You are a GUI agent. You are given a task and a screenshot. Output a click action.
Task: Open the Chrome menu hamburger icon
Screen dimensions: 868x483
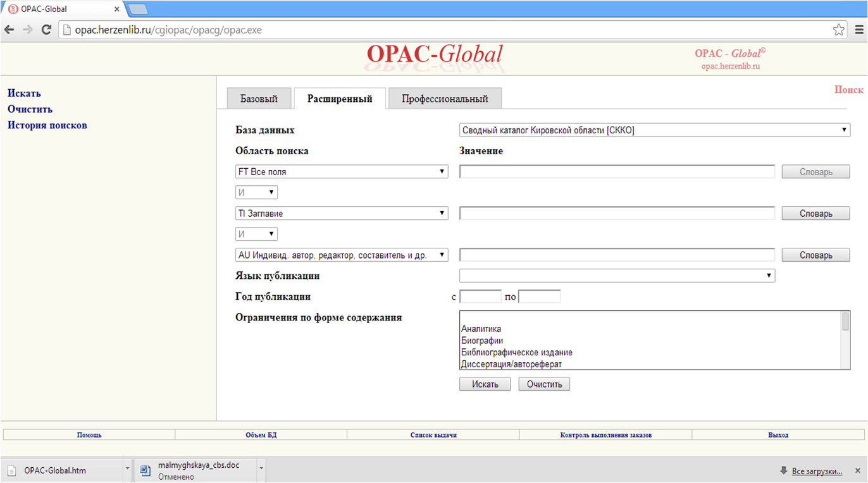[859, 30]
